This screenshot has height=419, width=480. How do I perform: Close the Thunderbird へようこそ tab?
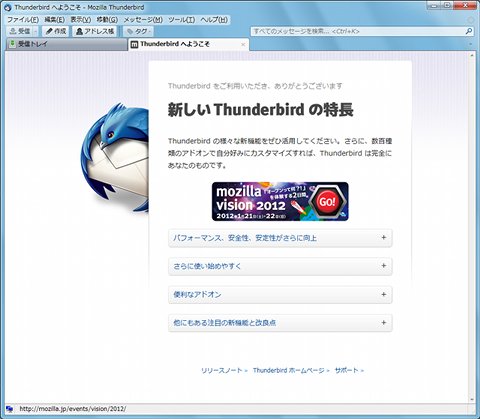(243, 44)
